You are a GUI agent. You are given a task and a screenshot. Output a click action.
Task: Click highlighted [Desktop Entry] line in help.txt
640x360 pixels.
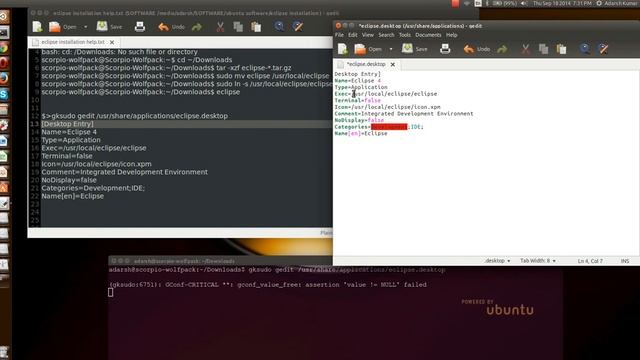pos(67,124)
